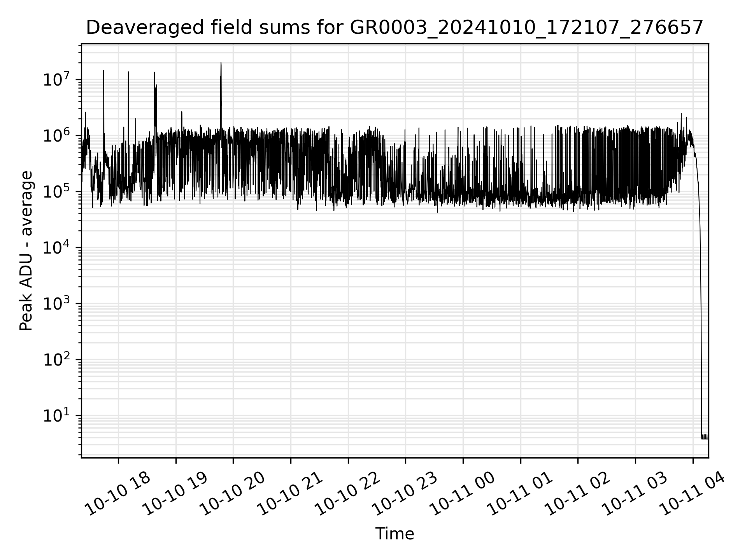Click the x tick label "10-10 23"
The width and height of the screenshot is (747, 560).
click(x=405, y=494)
